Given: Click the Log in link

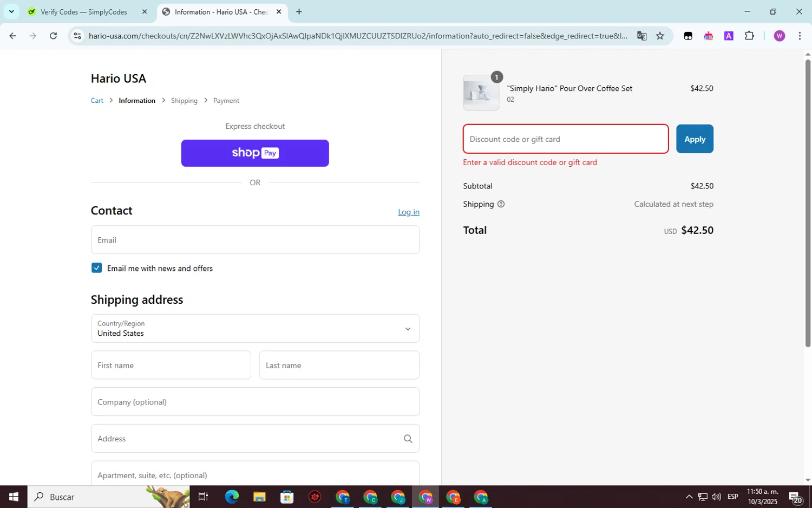Looking at the screenshot, I should [409, 212].
